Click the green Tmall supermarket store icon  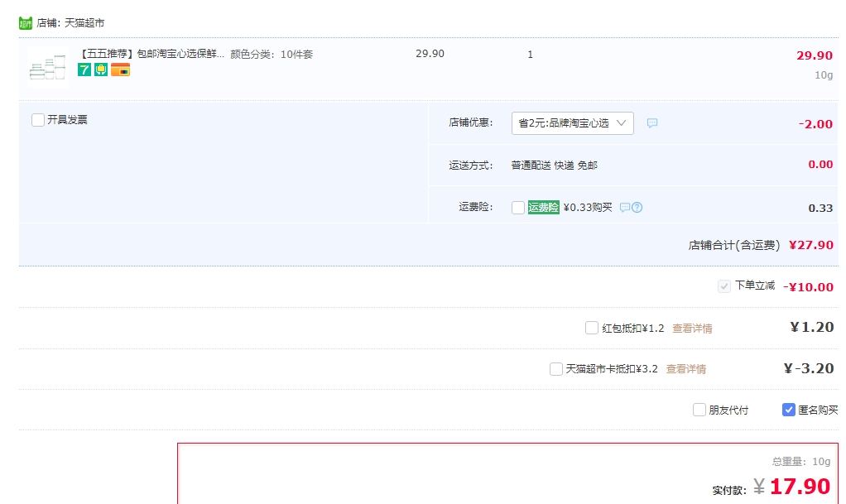[x=26, y=23]
